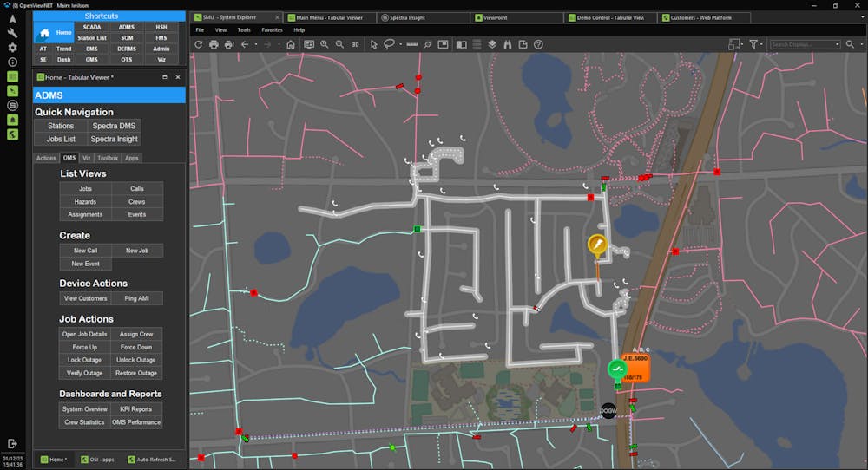Select the lasso selection tool
This screenshot has width=868, height=470.
(x=389, y=45)
